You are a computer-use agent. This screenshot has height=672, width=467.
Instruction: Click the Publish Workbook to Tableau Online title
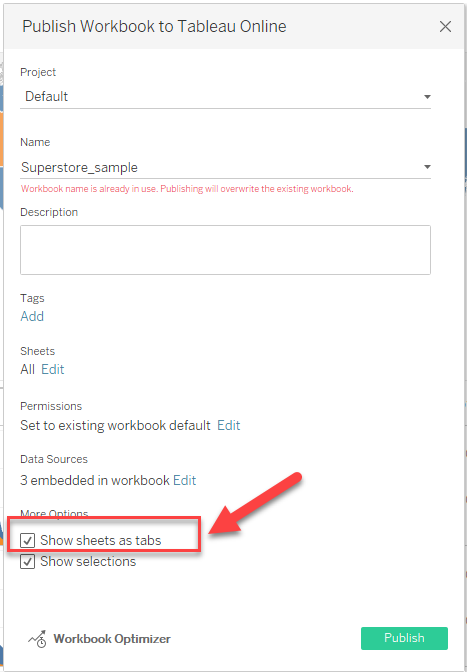pos(154,27)
